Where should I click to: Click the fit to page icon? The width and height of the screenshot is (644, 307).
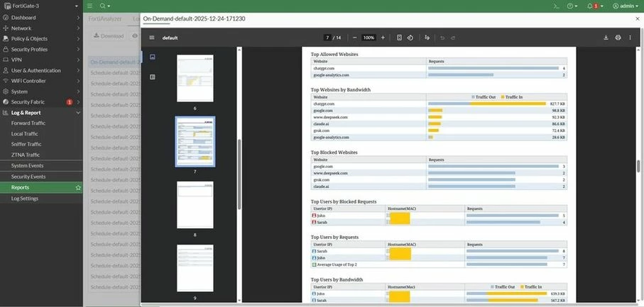click(x=399, y=38)
